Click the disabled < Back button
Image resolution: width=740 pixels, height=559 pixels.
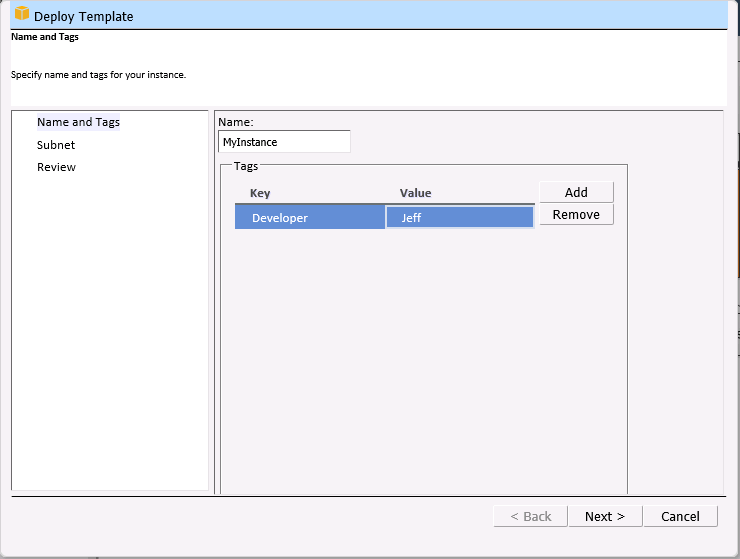coord(530,516)
